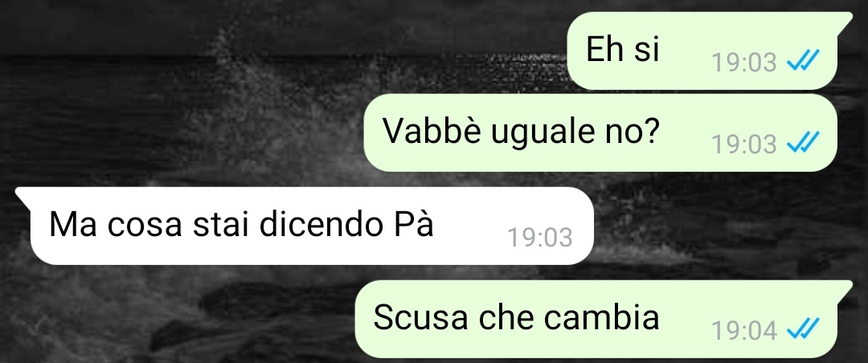Screen dimensions: 868x363
Task: Click the 19:04 timestamp
Action: tap(744, 331)
